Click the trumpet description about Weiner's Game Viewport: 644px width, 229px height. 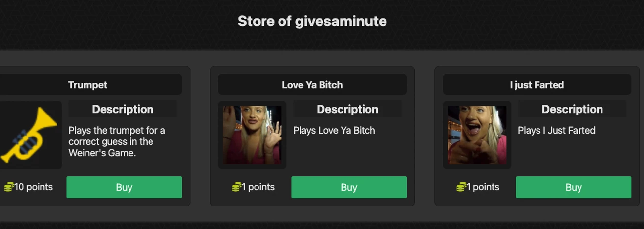pyautogui.click(x=117, y=141)
